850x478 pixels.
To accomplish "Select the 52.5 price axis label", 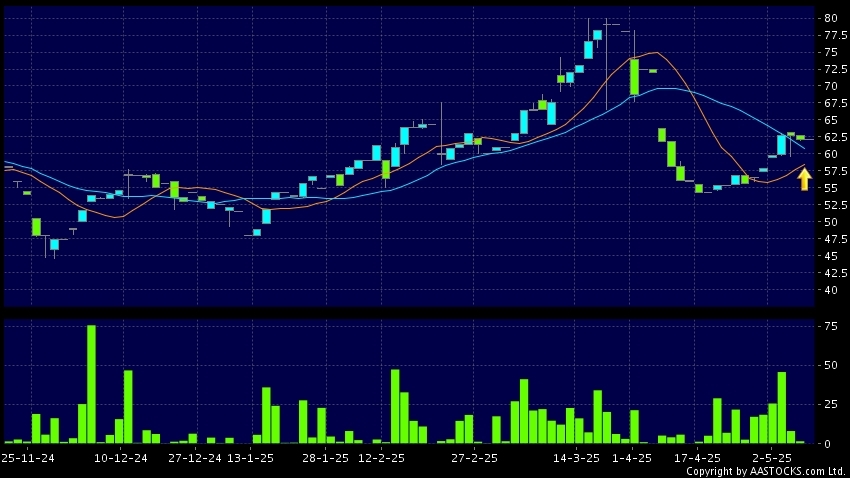I will point(836,205).
